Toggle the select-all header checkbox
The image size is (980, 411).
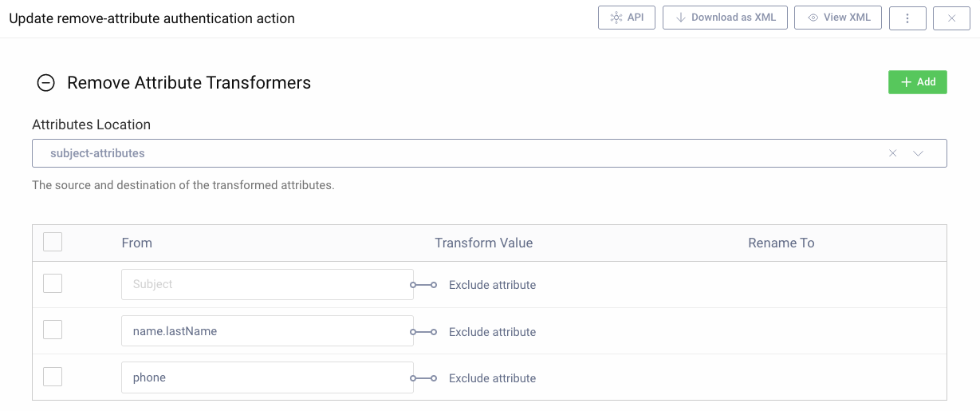53,242
